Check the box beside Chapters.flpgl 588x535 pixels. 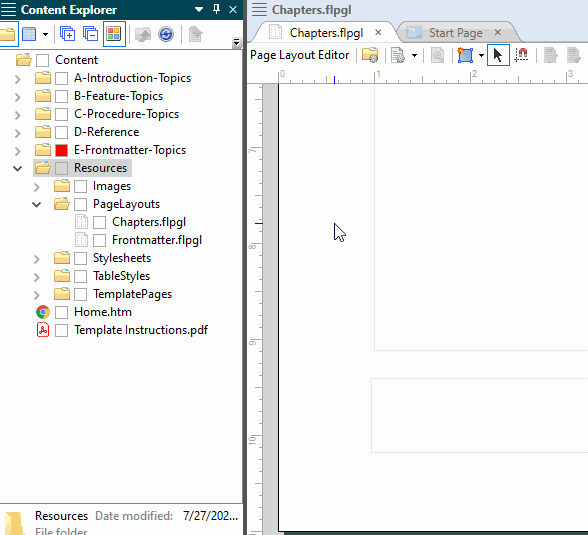[99, 222]
